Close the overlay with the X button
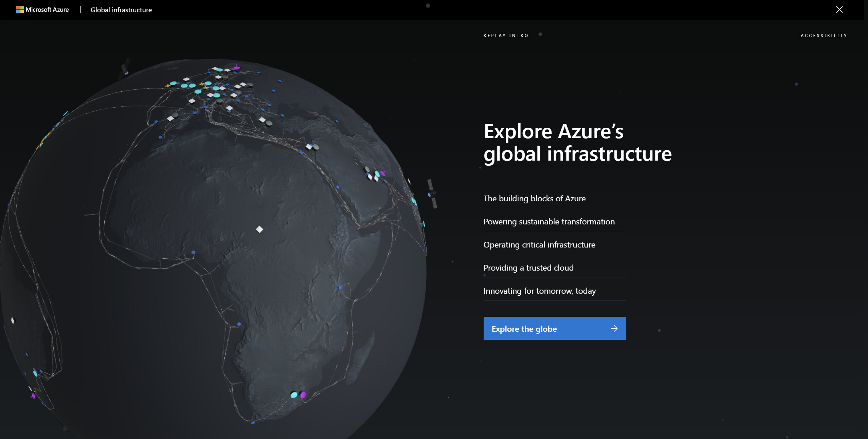The width and height of the screenshot is (868, 439). 839,10
